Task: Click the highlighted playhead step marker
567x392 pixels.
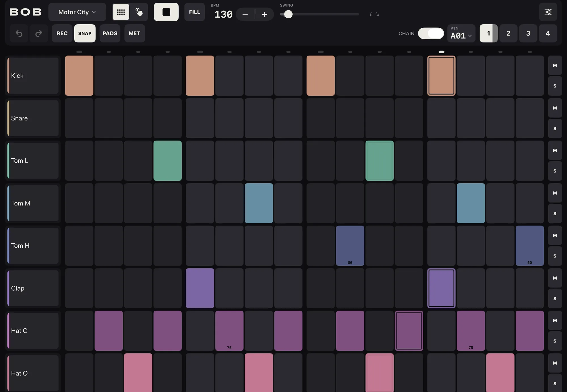Action: tap(441, 52)
